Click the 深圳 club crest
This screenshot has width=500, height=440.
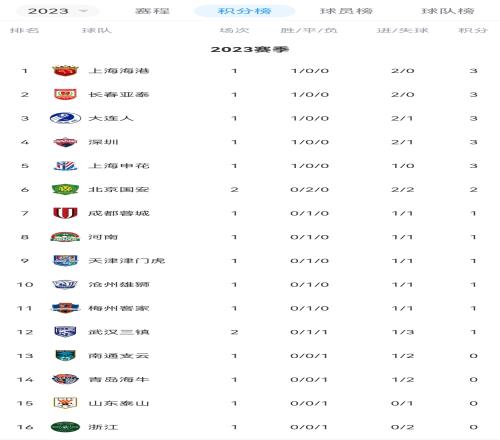coord(65,142)
